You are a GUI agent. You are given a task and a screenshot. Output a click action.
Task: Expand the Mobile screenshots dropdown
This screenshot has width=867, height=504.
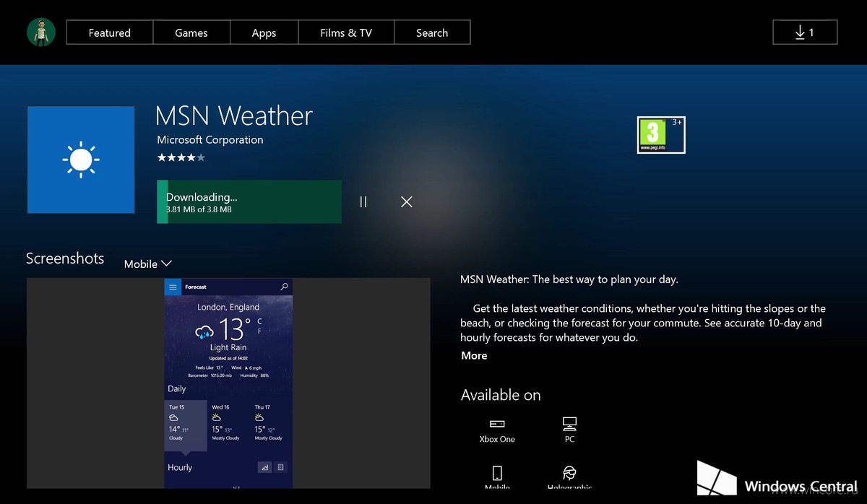147,264
